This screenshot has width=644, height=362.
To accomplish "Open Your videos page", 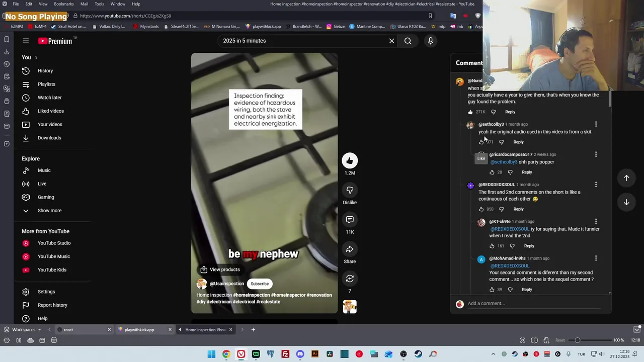I will 50,125.
